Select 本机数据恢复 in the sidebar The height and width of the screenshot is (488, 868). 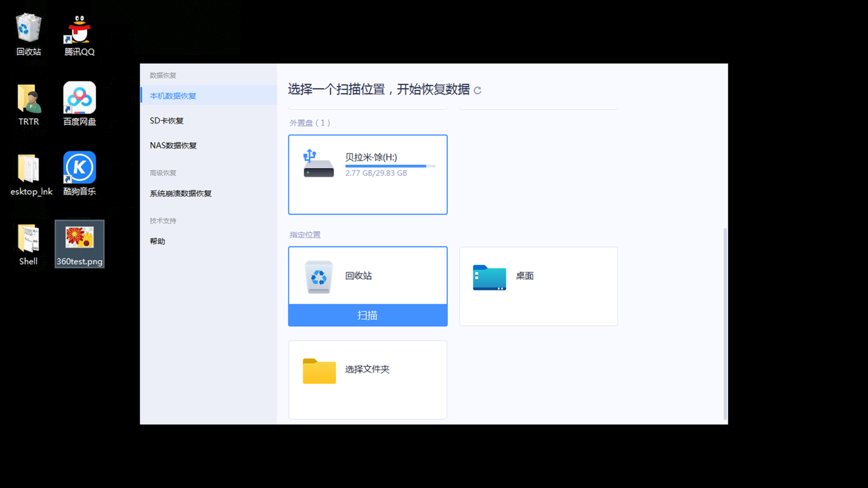[x=209, y=96]
